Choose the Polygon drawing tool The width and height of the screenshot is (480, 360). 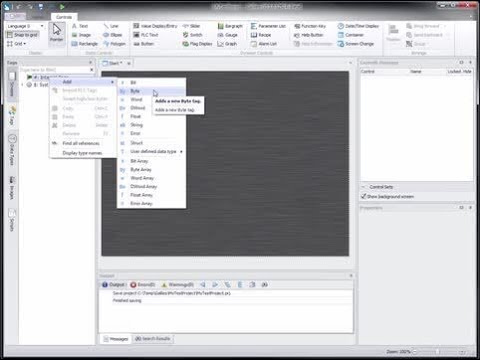[x=114, y=44]
